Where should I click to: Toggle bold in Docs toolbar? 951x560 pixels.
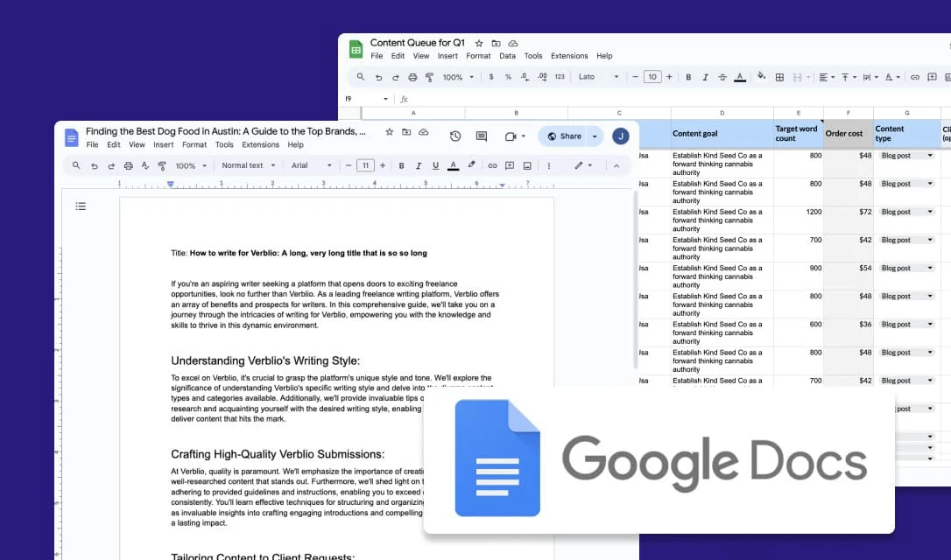(x=401, y=165)
